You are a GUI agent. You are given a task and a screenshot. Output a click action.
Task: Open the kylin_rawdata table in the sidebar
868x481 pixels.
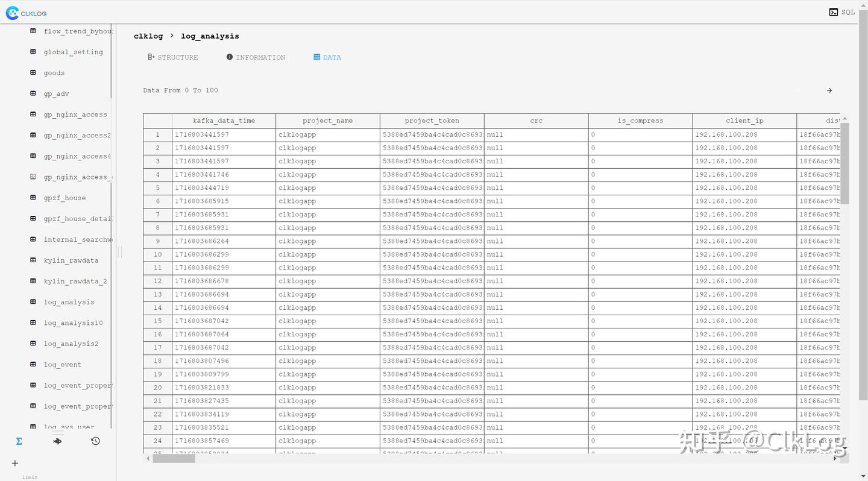pos(71,260)
